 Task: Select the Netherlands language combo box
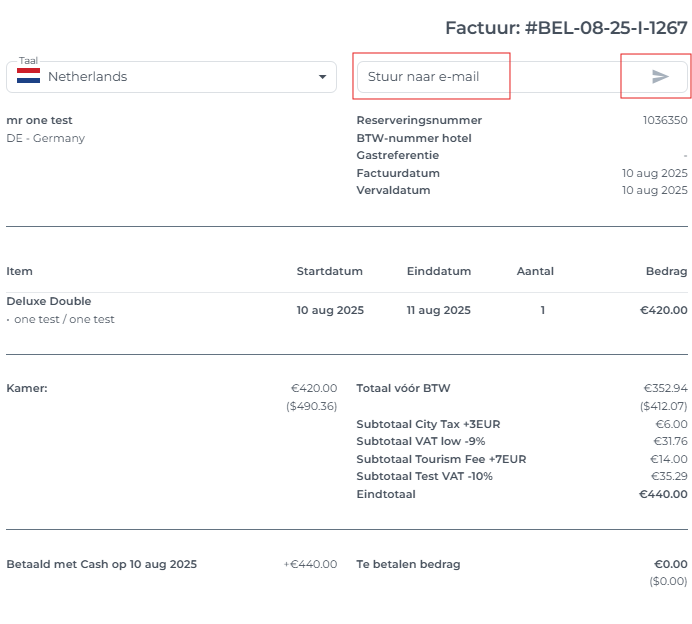pyautogui.click(x=170, y=77)
